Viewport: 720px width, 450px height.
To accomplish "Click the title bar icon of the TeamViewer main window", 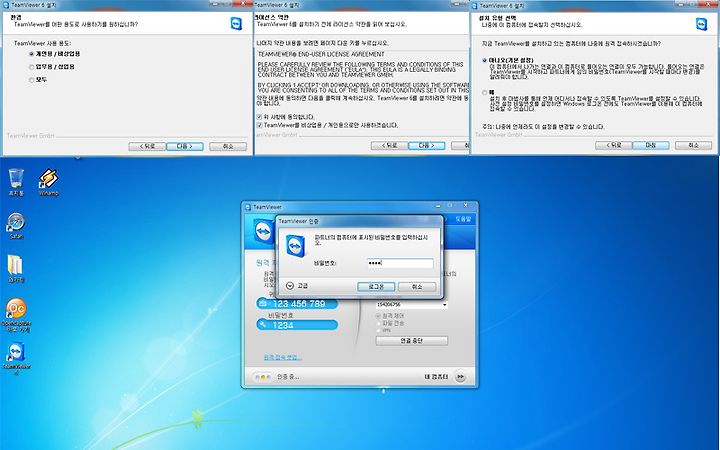I will pyautogui.click(x=248, y=207).
